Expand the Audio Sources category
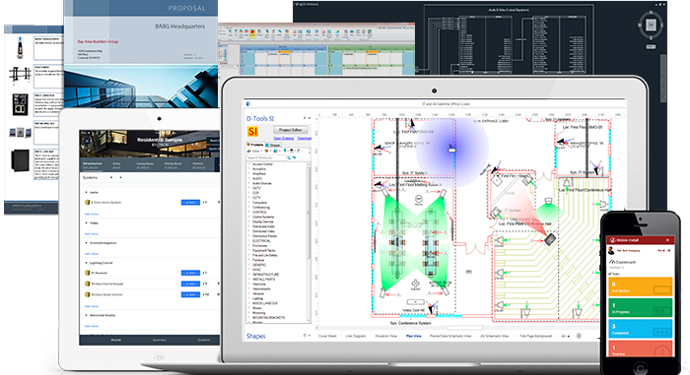The image size is (690, 375). (250, 183)
